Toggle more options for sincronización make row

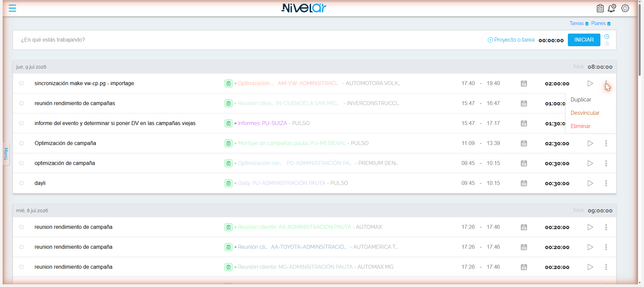point(606,83)
